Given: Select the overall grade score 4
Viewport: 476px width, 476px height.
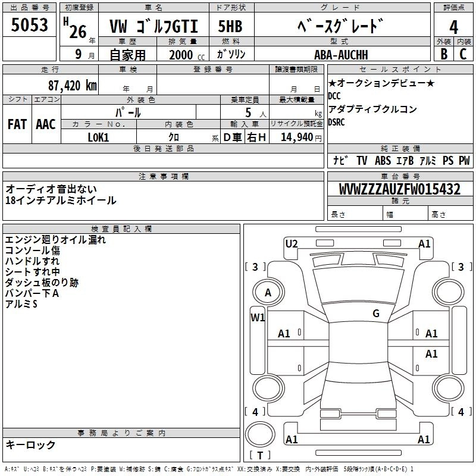Looking at the screenshot, I should [453, 26].
